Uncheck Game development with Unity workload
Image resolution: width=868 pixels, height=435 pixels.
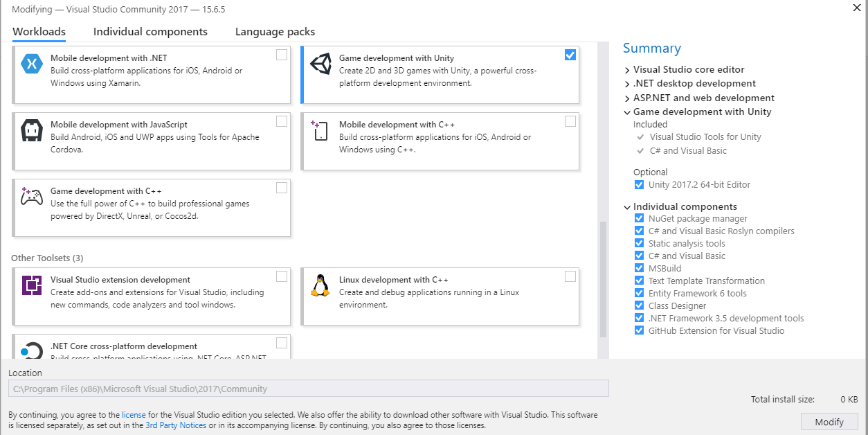click(570, 55)
